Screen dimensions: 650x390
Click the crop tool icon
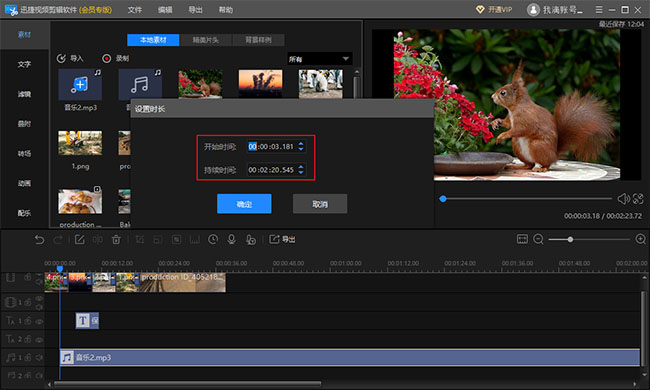click(140, 240)
